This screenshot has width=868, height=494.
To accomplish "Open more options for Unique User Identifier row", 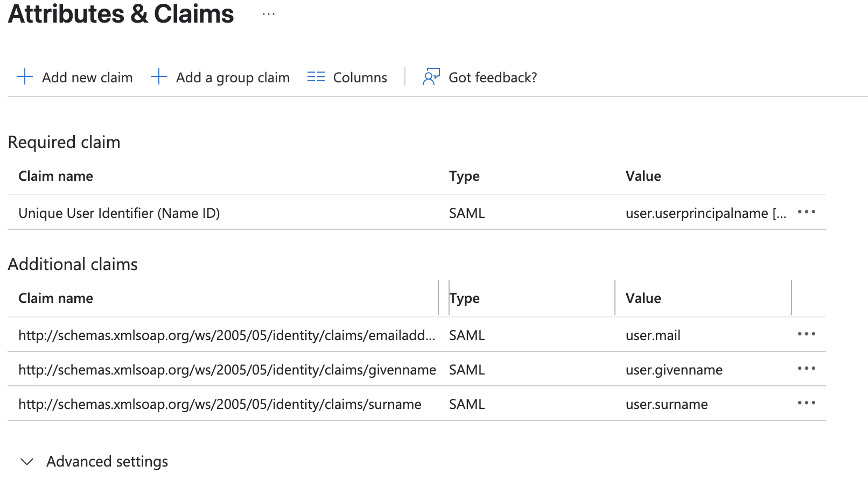I will tap(806, 212).
